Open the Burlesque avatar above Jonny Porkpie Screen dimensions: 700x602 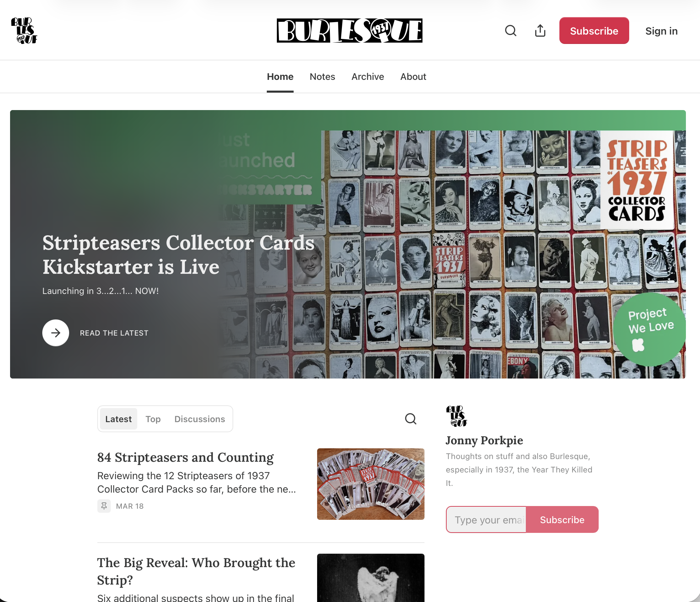point(456,416)
